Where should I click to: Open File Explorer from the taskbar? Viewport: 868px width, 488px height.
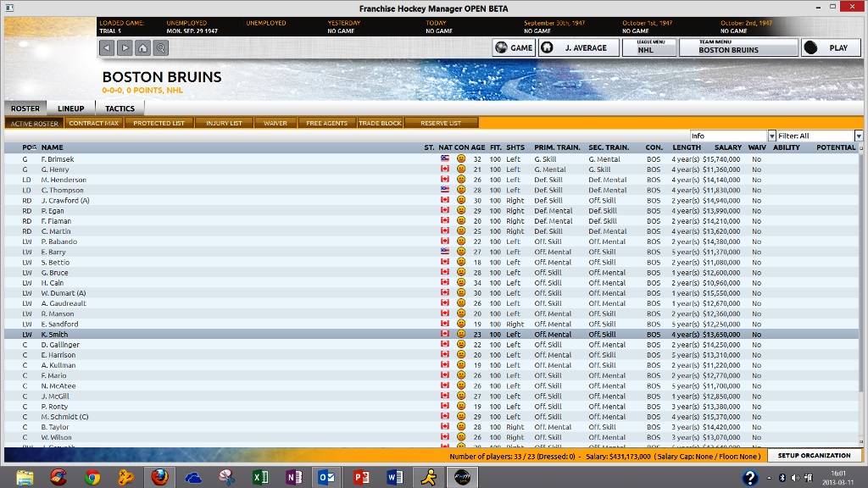[25, 477]
